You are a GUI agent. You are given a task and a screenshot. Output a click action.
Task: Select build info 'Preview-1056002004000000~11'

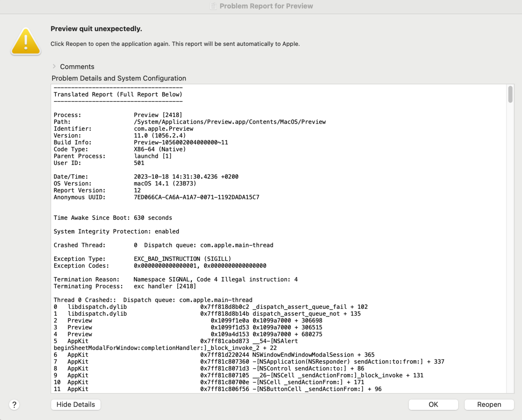[181, 142]
